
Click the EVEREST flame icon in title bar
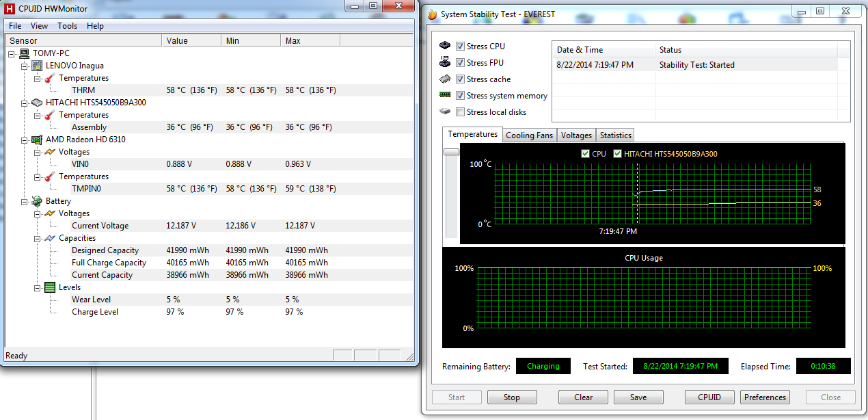433,14
